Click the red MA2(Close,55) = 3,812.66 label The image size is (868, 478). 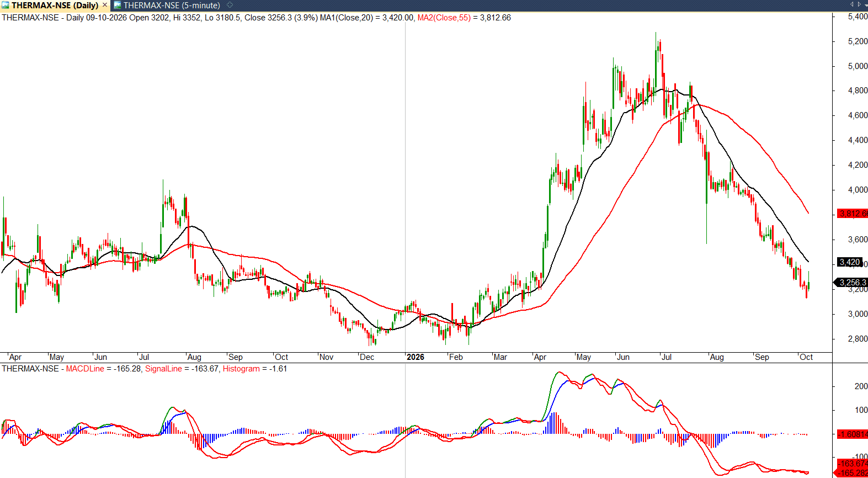click(x=464, y=18)
